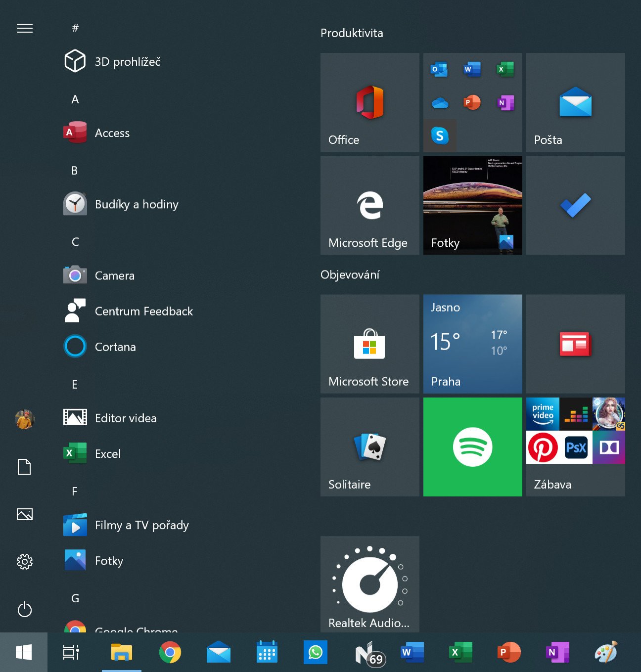Open Realtek Audio Console tile

point(369,584)
